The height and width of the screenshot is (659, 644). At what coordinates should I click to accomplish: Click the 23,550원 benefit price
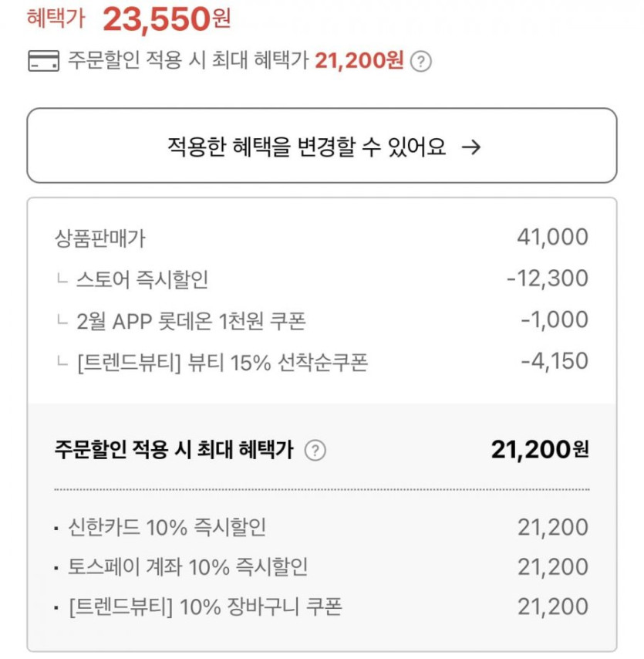166,20
